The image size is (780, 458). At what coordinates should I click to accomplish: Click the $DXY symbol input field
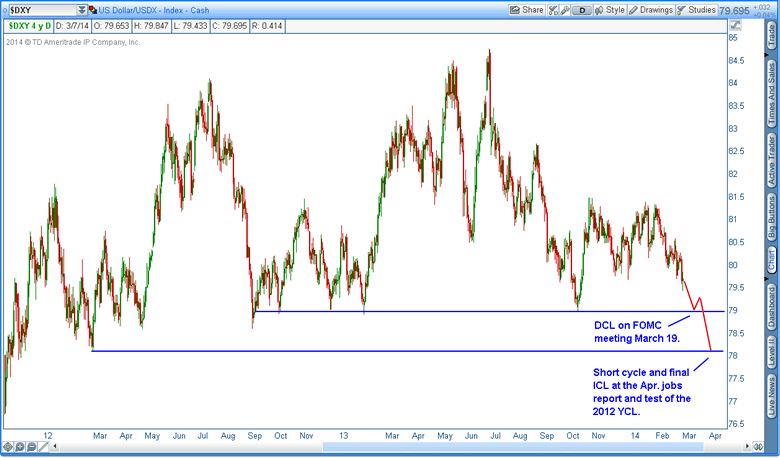tap(41, 10)
